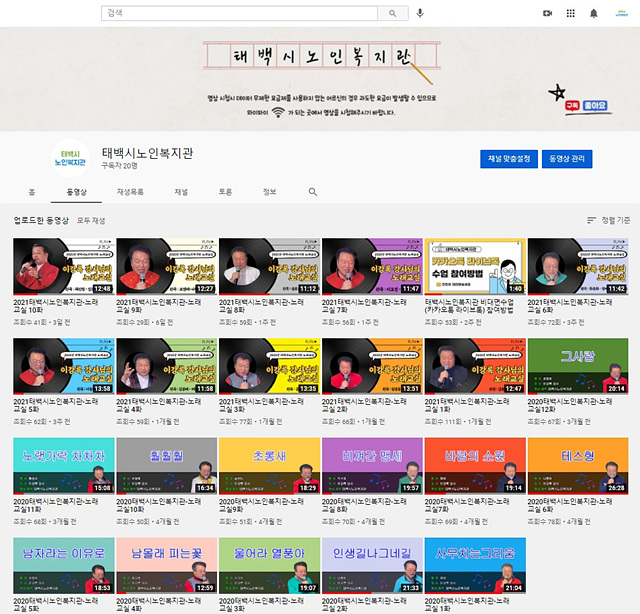Open the 토론 tab
The image size is (640, 614).
point(225,192)
